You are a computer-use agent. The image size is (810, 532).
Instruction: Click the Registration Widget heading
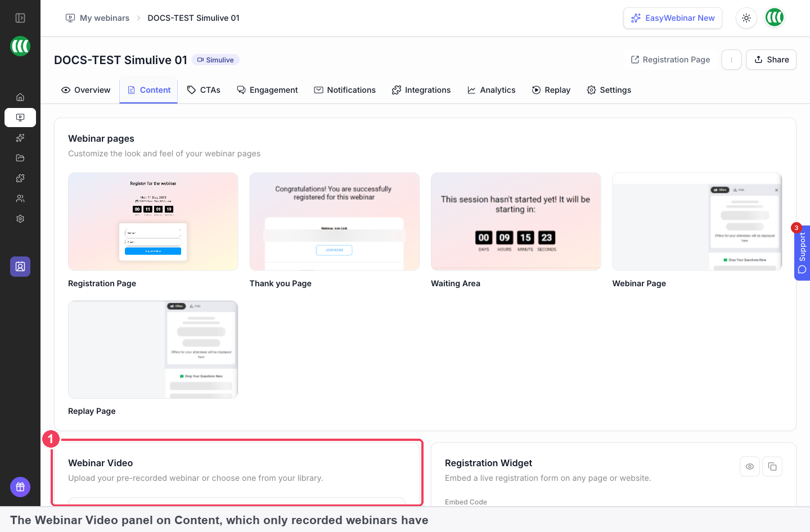pos(488,463)
